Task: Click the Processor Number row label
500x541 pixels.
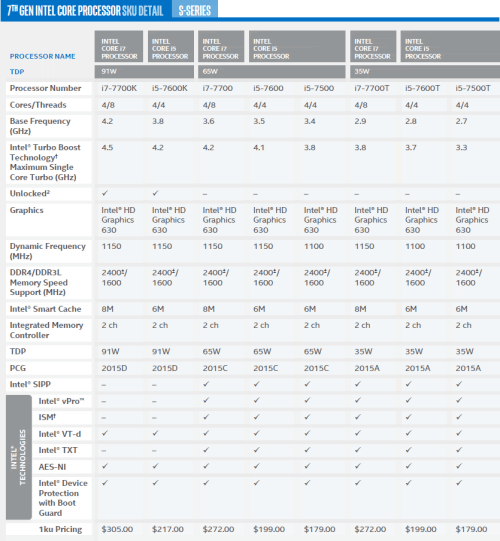Action: pos(45,88)
